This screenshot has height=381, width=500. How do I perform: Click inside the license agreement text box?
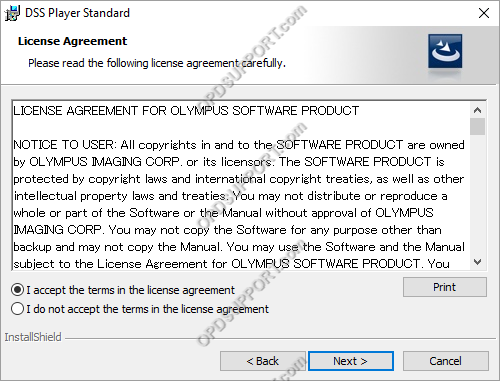[241, 185]
